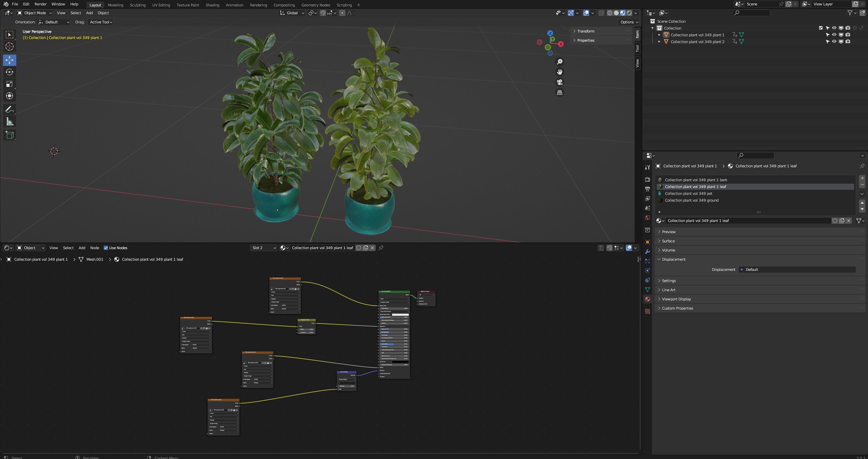Select rendered viewport shading mode
This screenshot has width=868, height=459.
click(629, 13)
